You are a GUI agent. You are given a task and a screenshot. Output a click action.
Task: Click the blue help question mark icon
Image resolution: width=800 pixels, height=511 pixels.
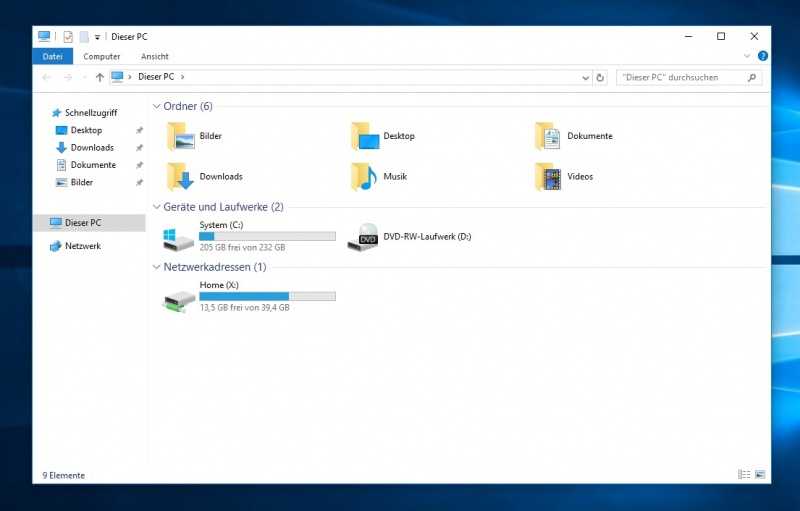763,56
